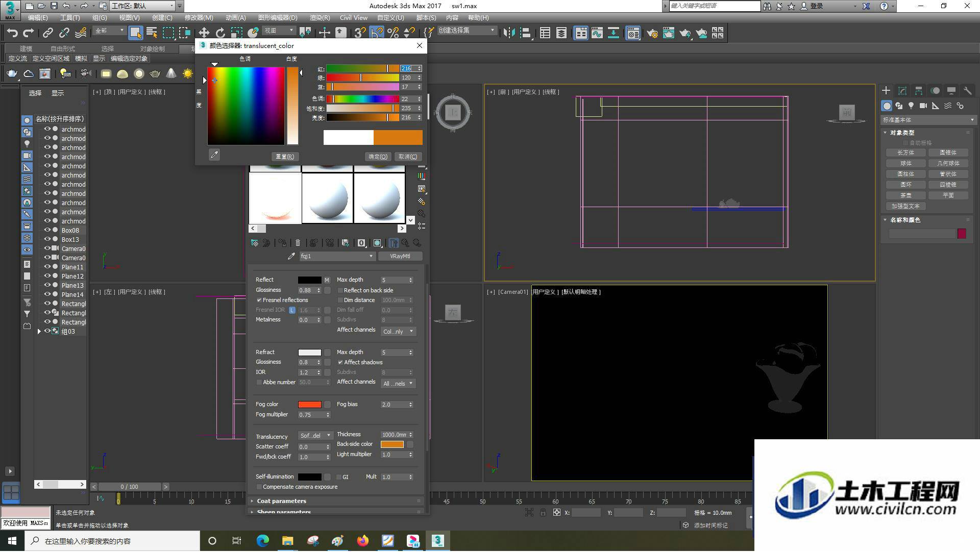This screenshot has width=980, height=552.
Task: Click 取消(C) in color selector
Action: [408, 157]
